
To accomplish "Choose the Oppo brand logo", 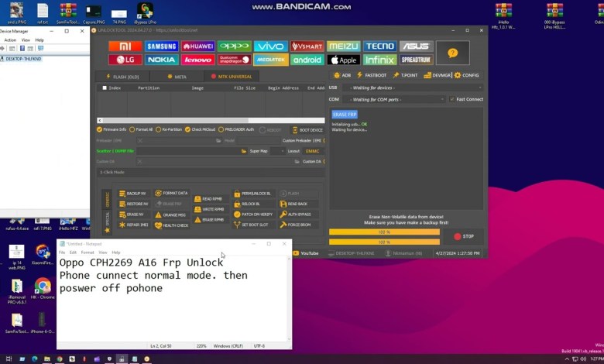I will coord(234,46).
